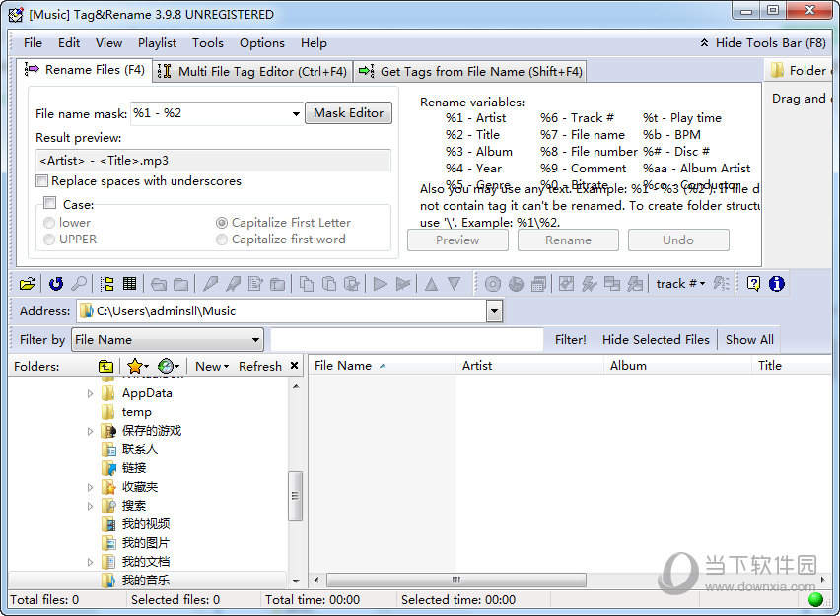Click the grayed pen tag editor icon

(x=211, y=284)
